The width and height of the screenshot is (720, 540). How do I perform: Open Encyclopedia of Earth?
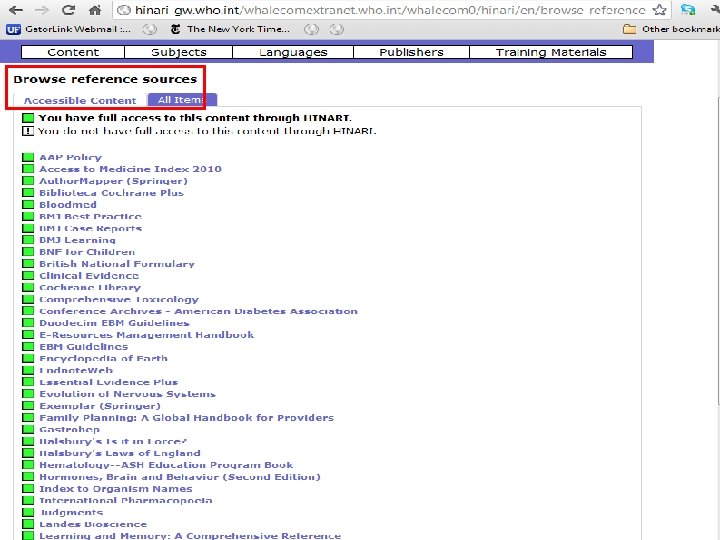pyautogui.click(x=103, y=359)
